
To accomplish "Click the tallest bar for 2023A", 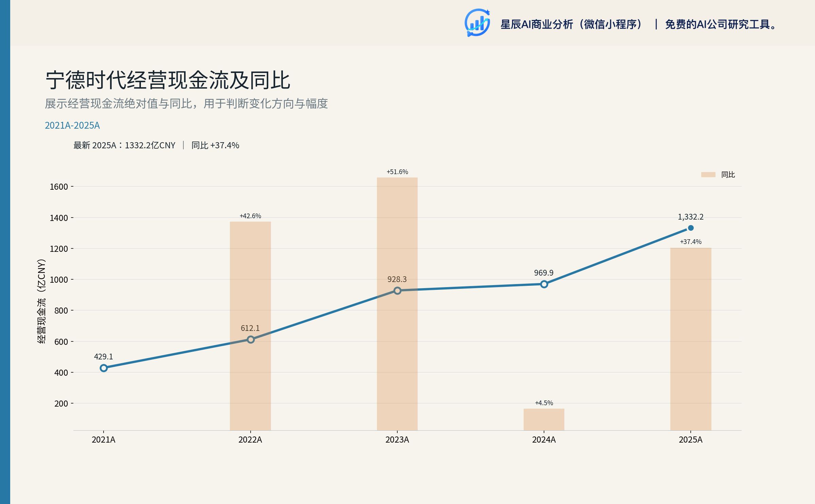I will click(397, 304).
